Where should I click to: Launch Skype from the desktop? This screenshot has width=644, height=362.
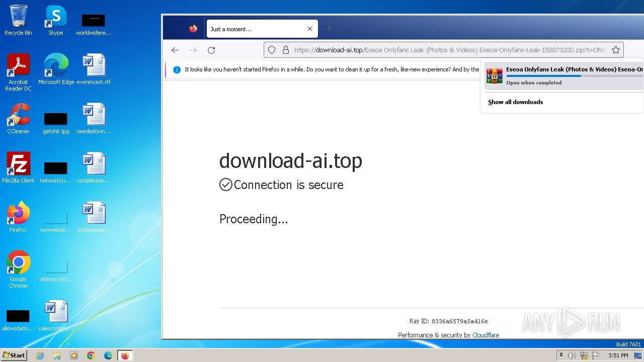(55, 20)
